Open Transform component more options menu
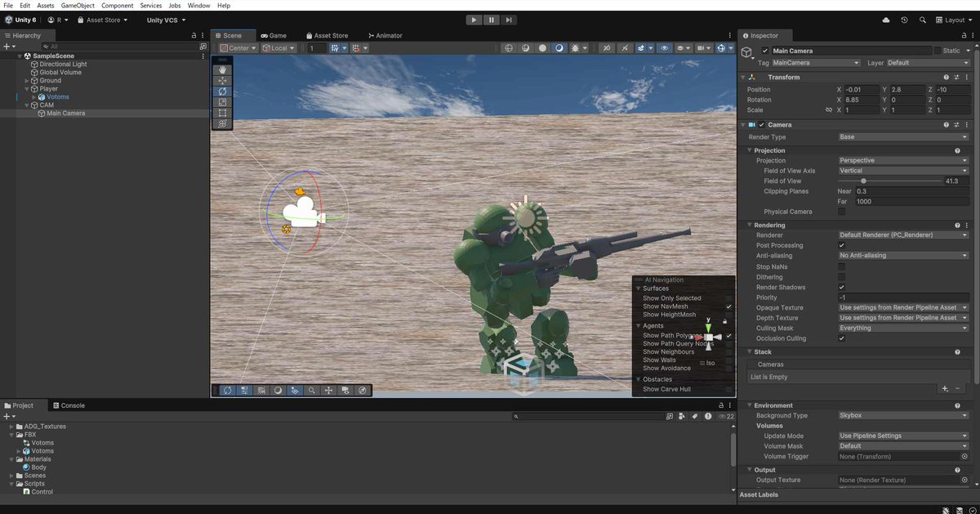The image size is (980, 514). (966, 77)
